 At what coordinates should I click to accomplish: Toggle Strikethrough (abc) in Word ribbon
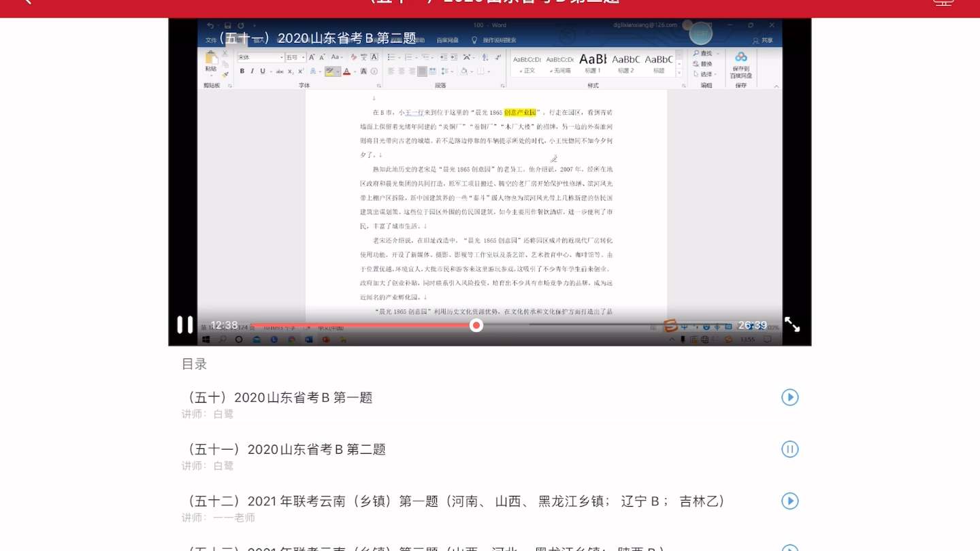pyautogui.click(x=280, y=71)
